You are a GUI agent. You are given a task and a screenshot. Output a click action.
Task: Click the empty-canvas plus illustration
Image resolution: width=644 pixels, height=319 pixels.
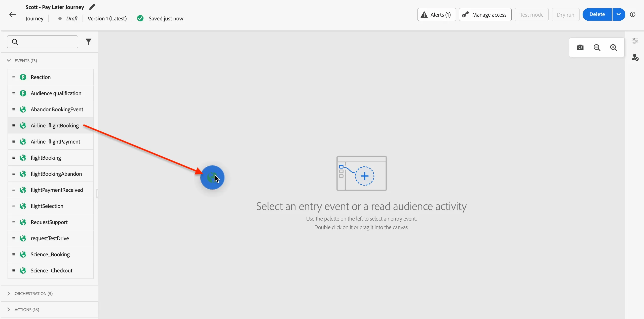[x=362, y=173]
